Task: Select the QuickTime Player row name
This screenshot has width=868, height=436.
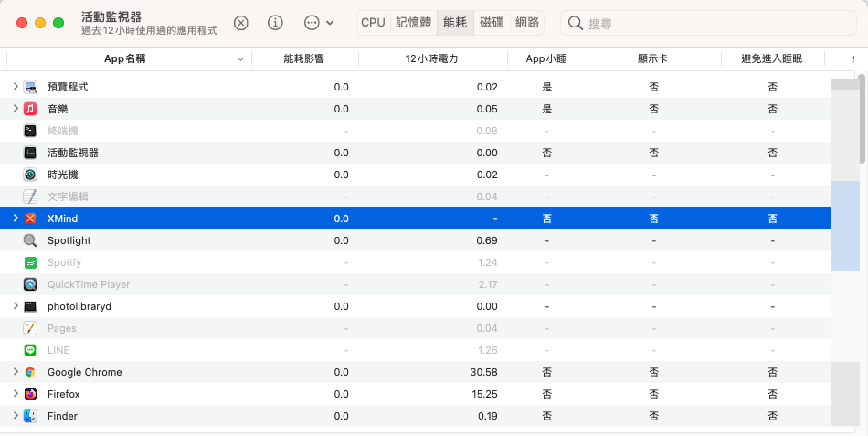Action: coord(89,284)
